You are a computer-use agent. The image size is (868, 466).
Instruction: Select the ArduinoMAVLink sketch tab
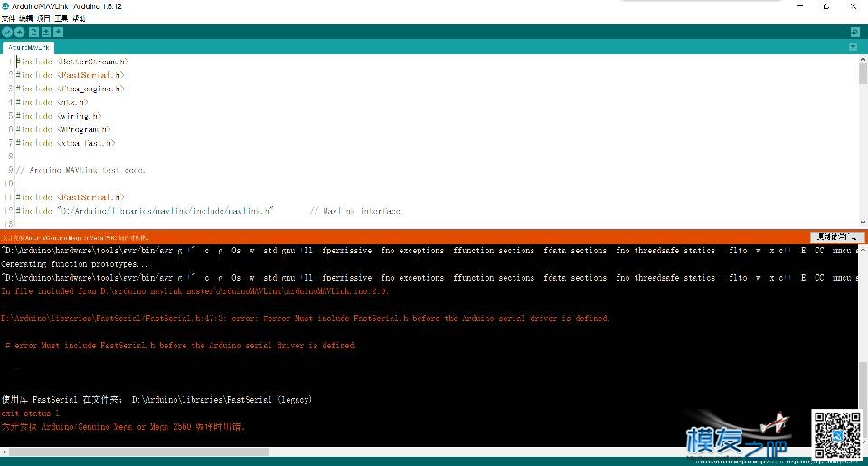click(x=28, y=48)
